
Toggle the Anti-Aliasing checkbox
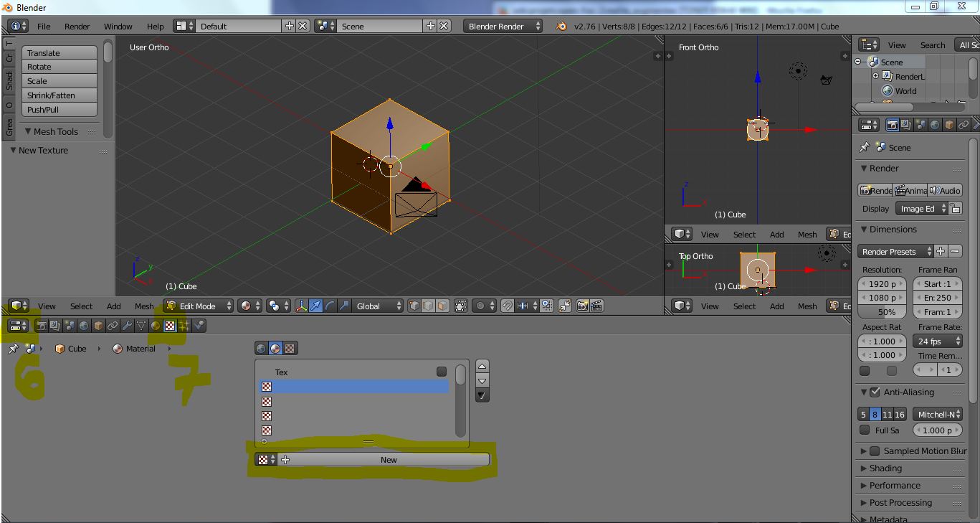pyautogui.click(x=875, y=392)
